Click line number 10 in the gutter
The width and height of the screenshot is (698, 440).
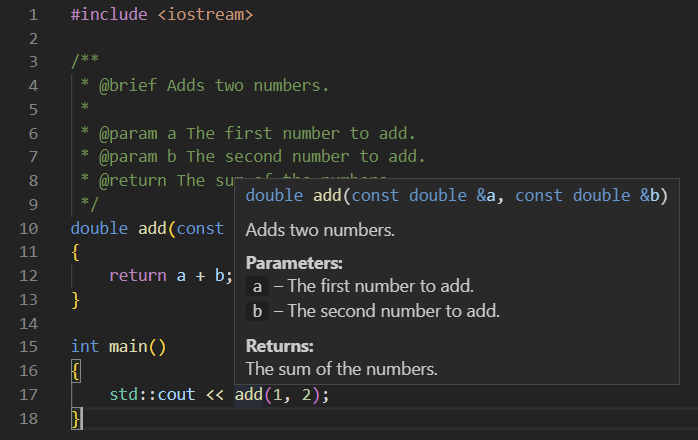[x=28, y=228]
